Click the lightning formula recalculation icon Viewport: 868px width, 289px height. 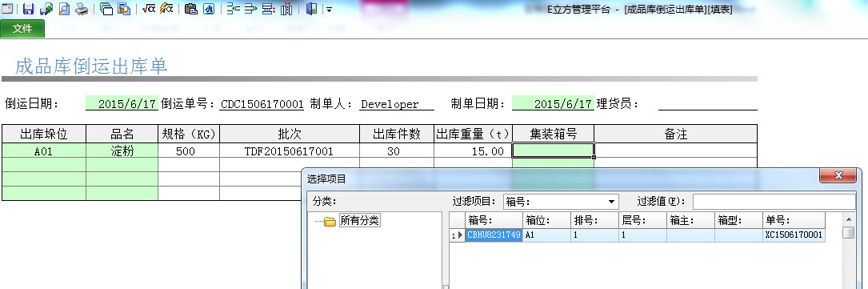coord(166,9)
